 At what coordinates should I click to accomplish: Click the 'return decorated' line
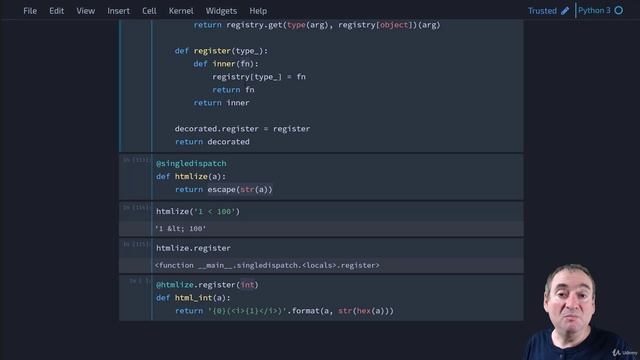coord(212,142)
